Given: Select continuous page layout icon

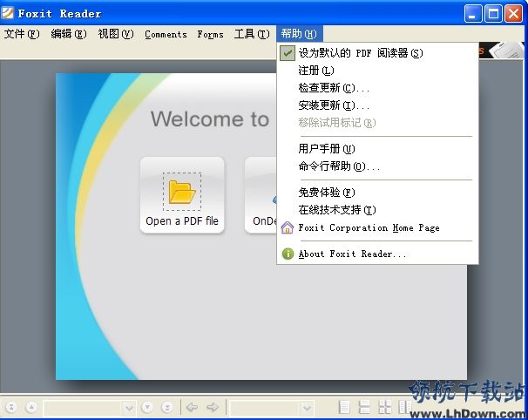Looking at the screenshot, I should (365, 407).
